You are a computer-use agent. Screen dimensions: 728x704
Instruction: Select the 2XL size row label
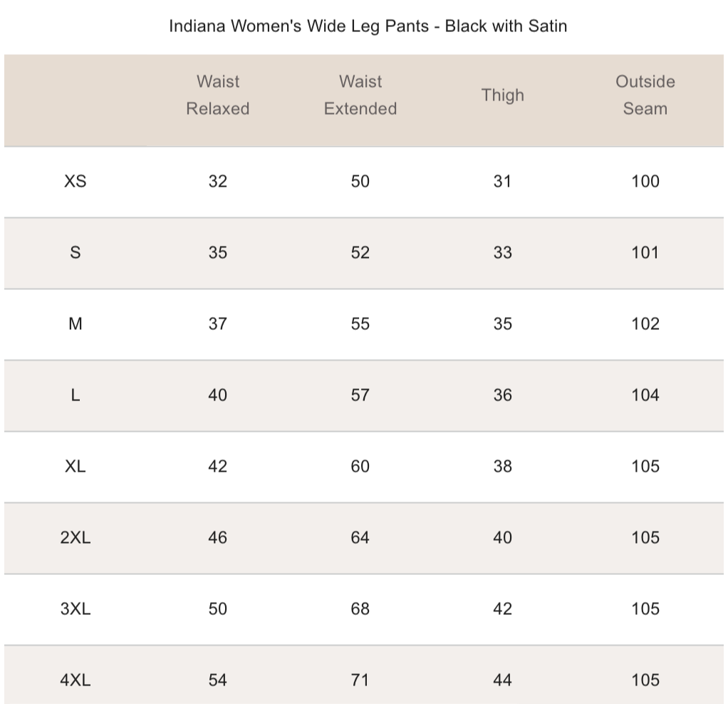tap(76, 537)
